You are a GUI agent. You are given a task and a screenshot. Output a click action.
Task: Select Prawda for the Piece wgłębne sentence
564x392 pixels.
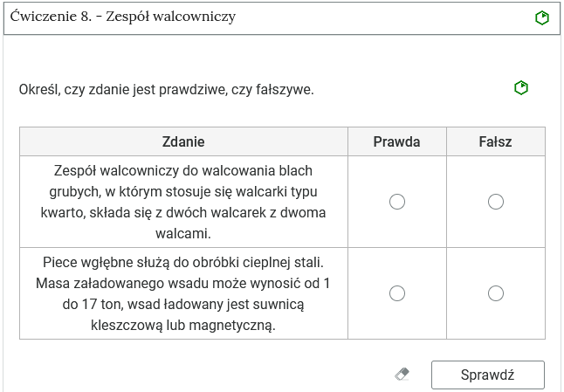pos(397,293)
